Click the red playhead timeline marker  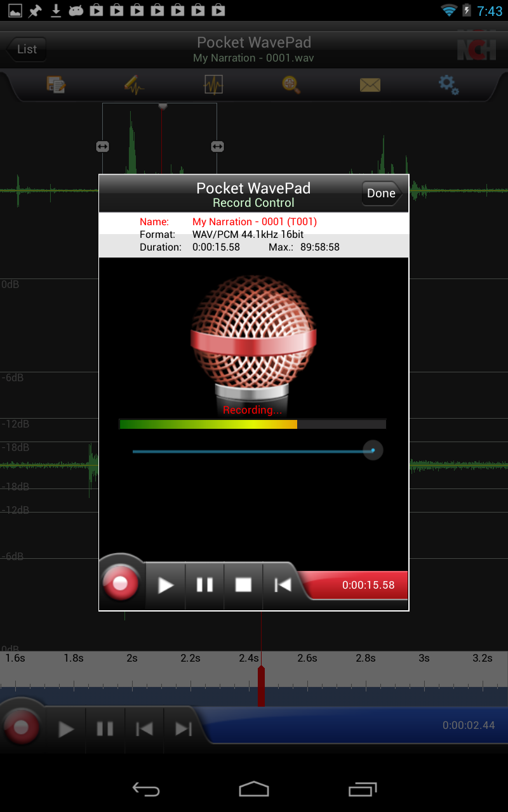tap(261, 686)
